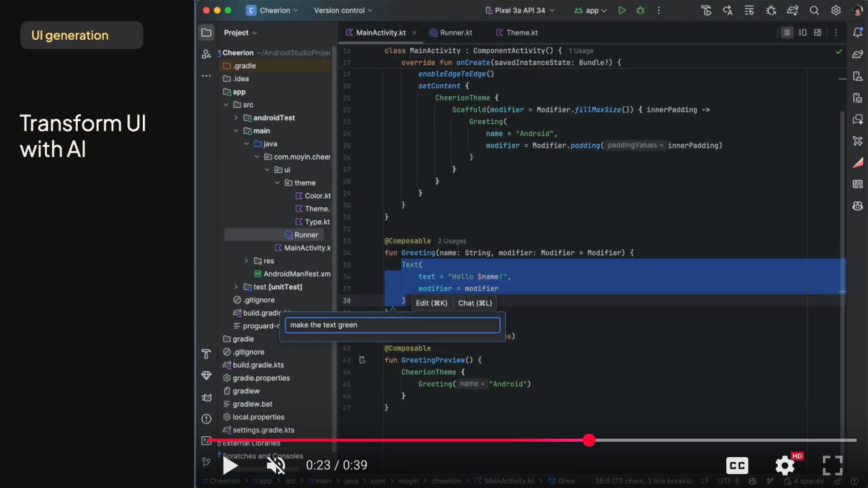This screenshot has width=868, height=488.
Task: Toggle video mute speaker icon
Action: [275, 465]
